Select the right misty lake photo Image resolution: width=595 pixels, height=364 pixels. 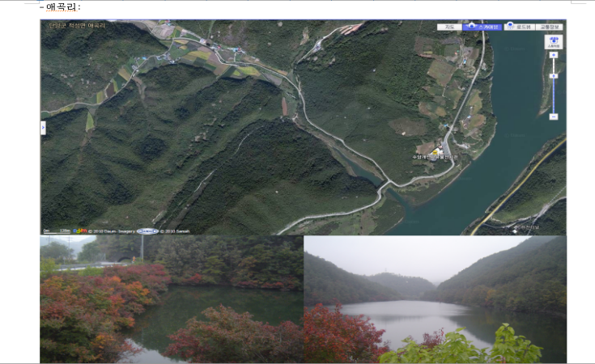click(435, 299)
